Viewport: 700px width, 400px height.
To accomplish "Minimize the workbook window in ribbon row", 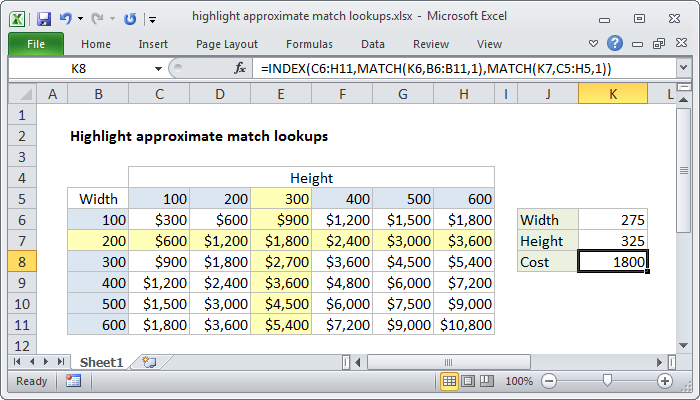I will (638, 44).
